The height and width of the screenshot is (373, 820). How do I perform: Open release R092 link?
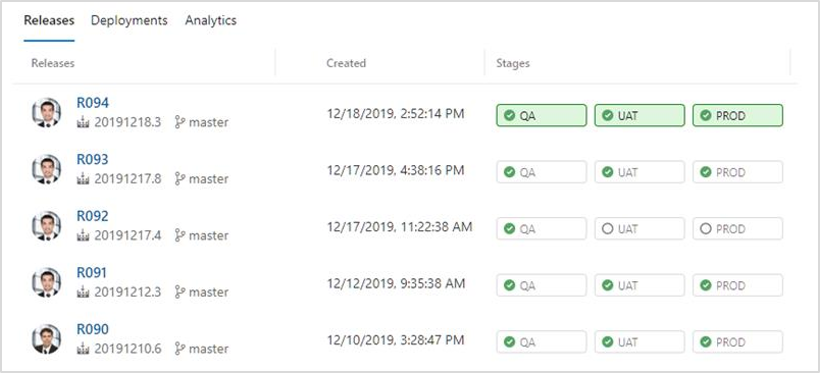click(93, 216)
